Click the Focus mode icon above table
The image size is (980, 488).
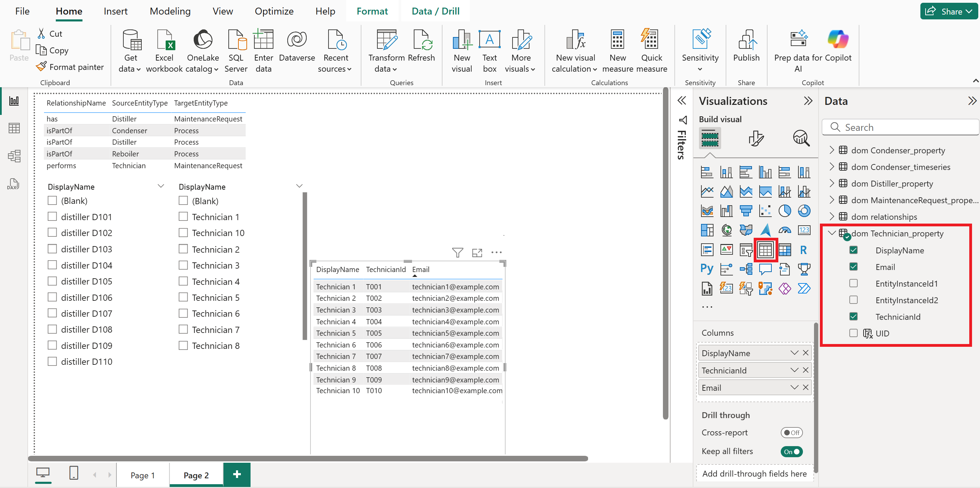pos(477,252)
